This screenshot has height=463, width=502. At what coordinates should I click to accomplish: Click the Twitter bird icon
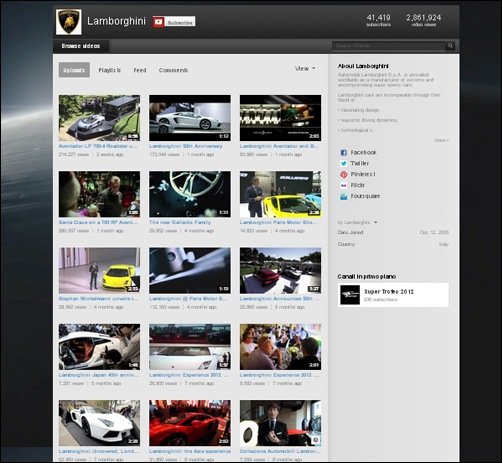pos(343,163)
